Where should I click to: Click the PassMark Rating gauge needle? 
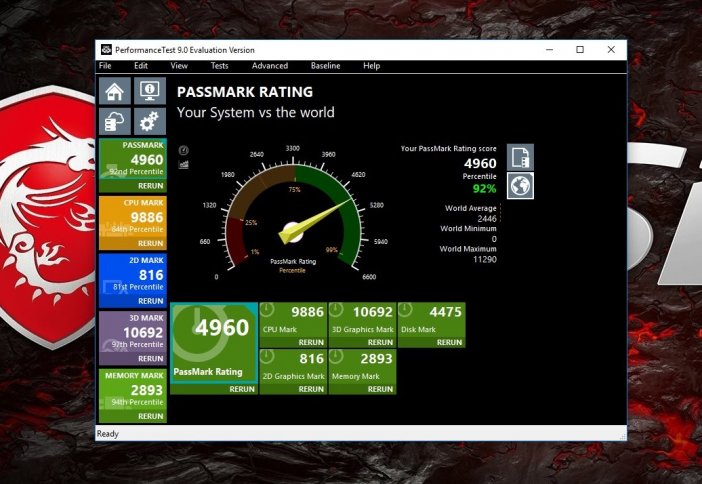315,221
